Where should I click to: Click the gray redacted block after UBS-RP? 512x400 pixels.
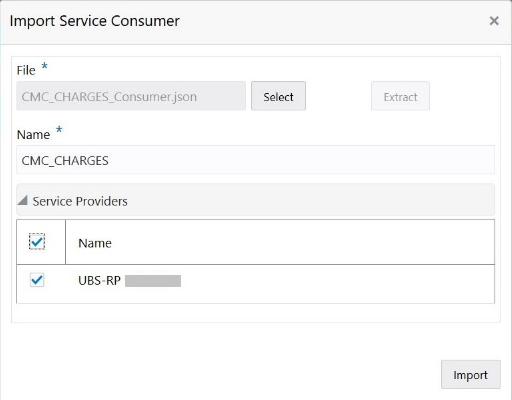pos(153,281)
